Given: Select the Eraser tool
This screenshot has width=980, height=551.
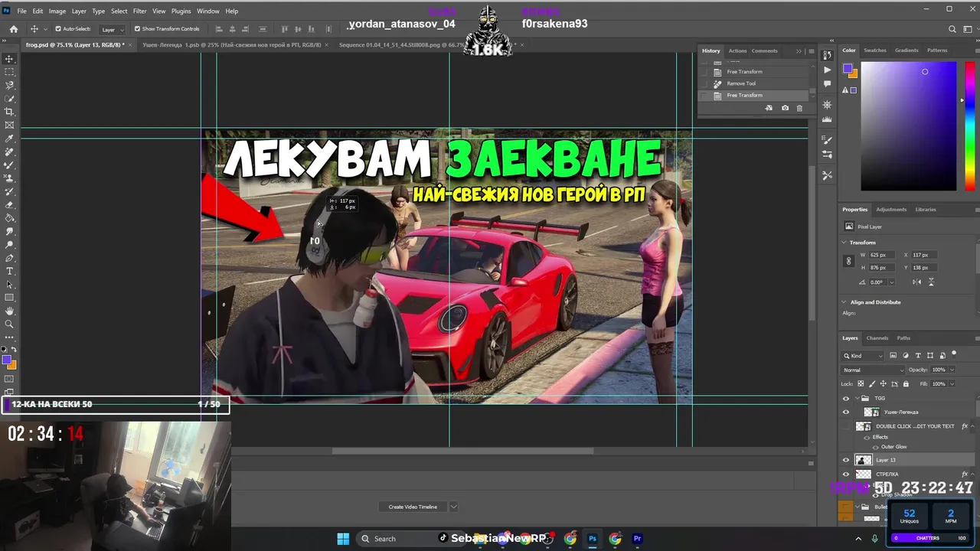Looking at the screenshot, I should click(x=9, y=204).
